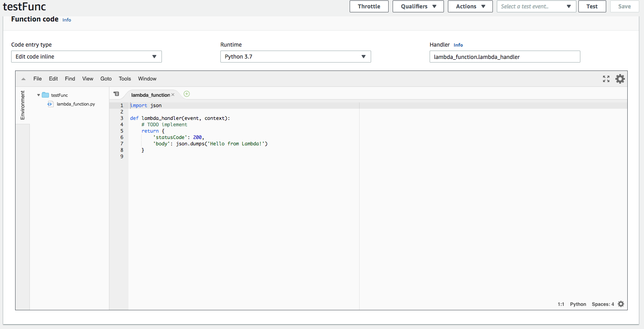Click the Test button
This screenshot has width=644, height=329.
(592, 6)
